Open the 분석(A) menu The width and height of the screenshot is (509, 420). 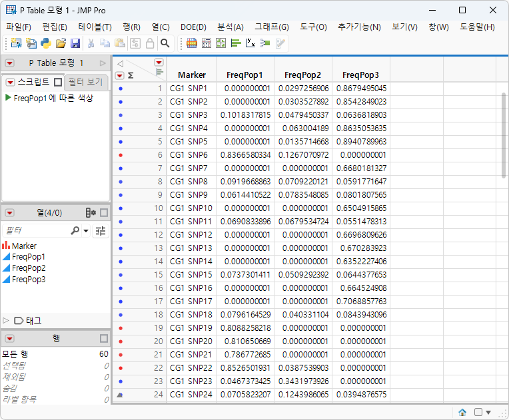pos(231,27)
